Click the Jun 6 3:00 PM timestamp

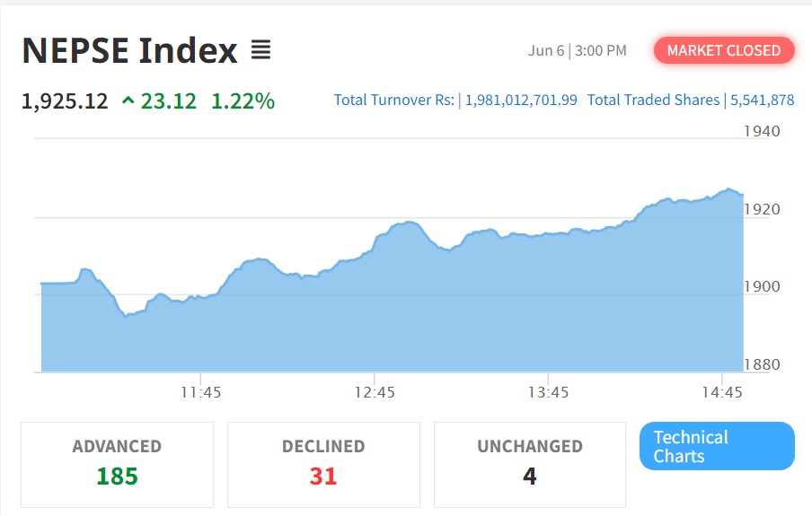click(578, 50)
